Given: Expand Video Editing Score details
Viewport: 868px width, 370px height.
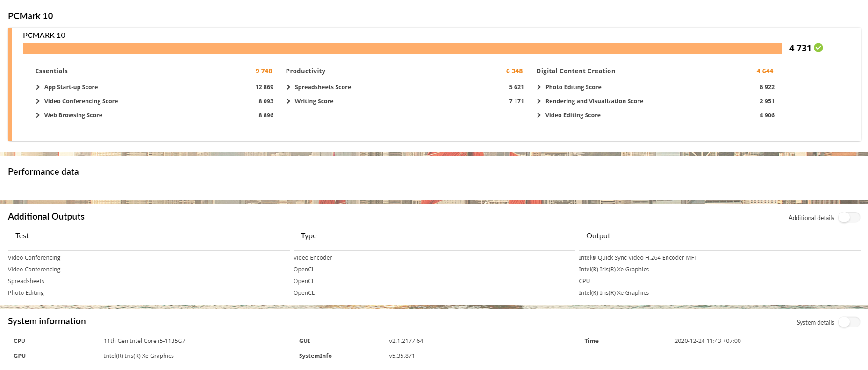Looking at the screenshot, I should pos(539,115).
